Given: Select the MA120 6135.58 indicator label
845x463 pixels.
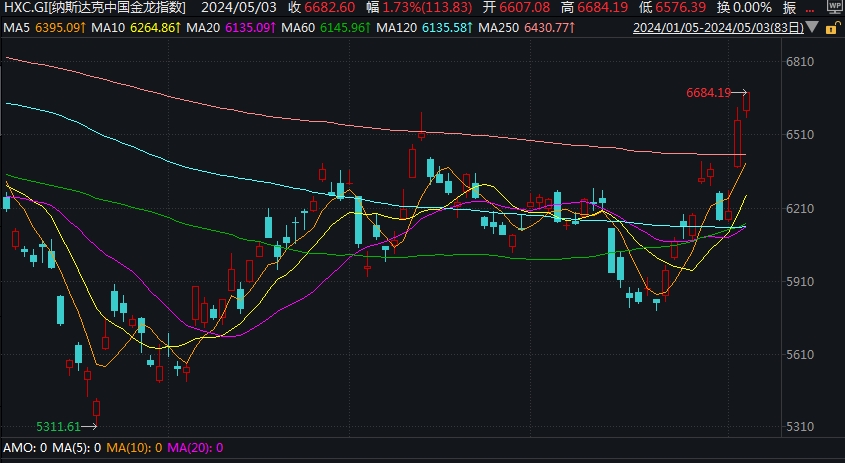Looking at the screenshot, I should pos(425,27).
